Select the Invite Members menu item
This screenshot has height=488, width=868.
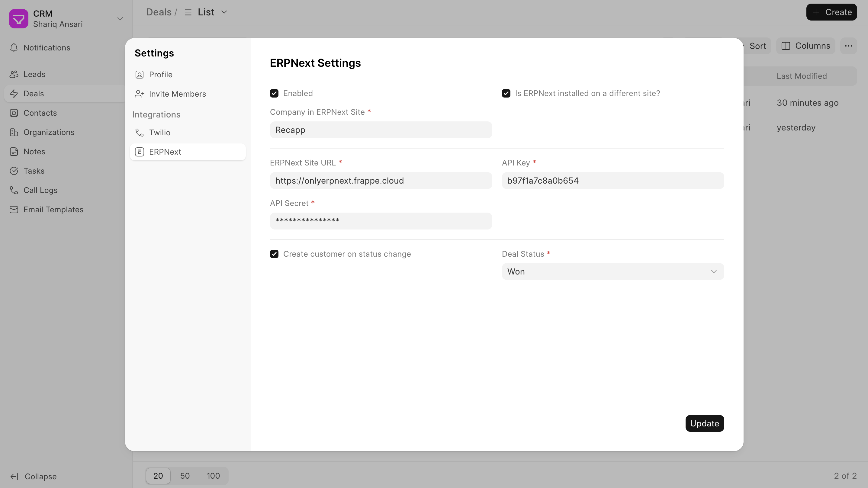click(x=178, y=94)
